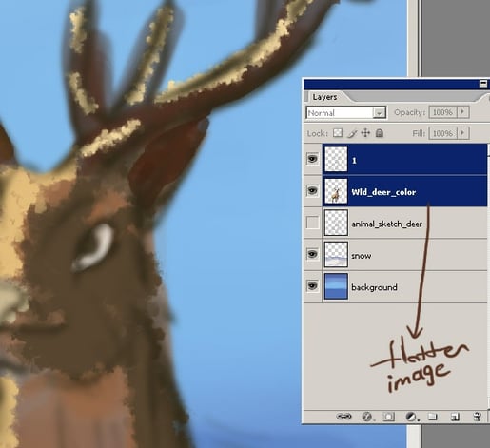Add a layer mask icon

389,417
